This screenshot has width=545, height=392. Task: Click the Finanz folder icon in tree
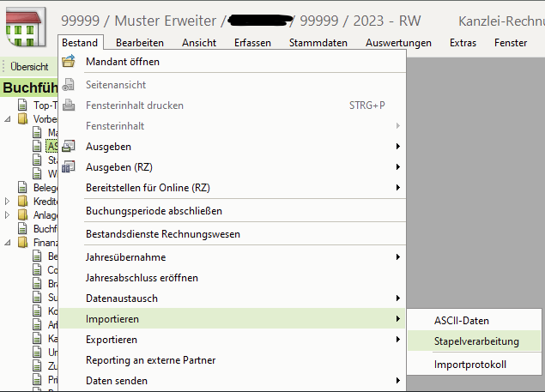point(22,242)
